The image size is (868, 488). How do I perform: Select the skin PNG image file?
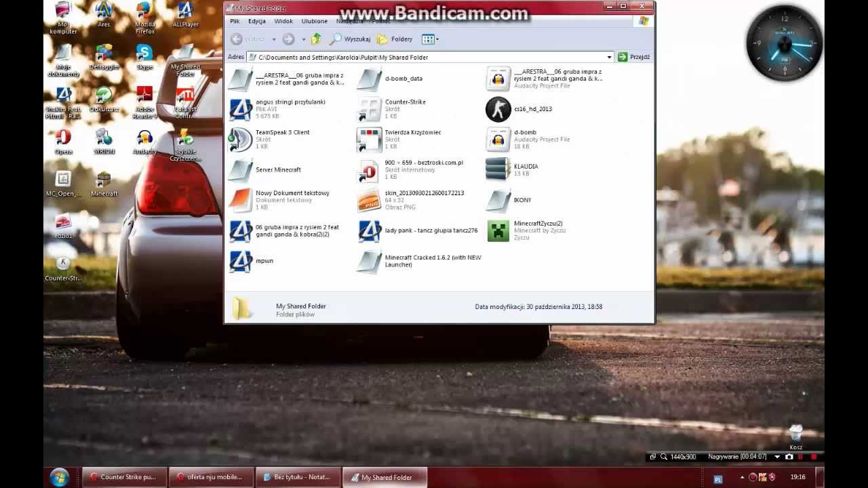[411, 200]
